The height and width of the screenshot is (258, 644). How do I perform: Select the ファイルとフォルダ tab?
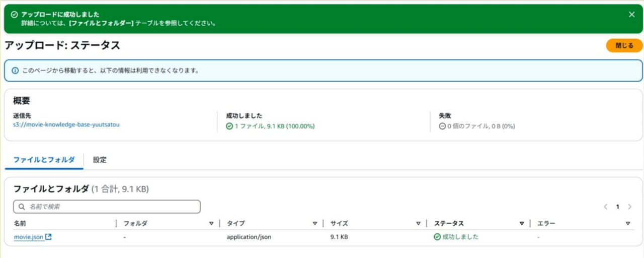[x=44, y=160]
